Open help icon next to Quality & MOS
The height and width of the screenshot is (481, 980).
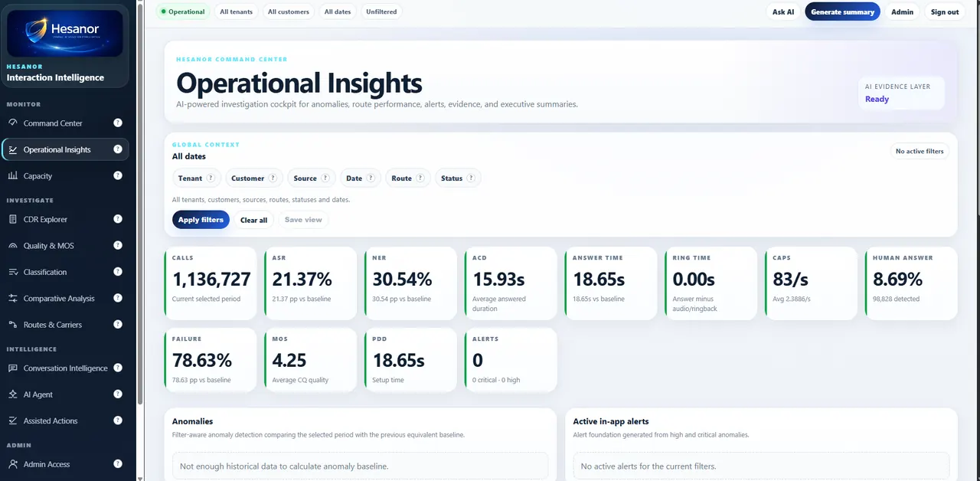pos(118,245)
